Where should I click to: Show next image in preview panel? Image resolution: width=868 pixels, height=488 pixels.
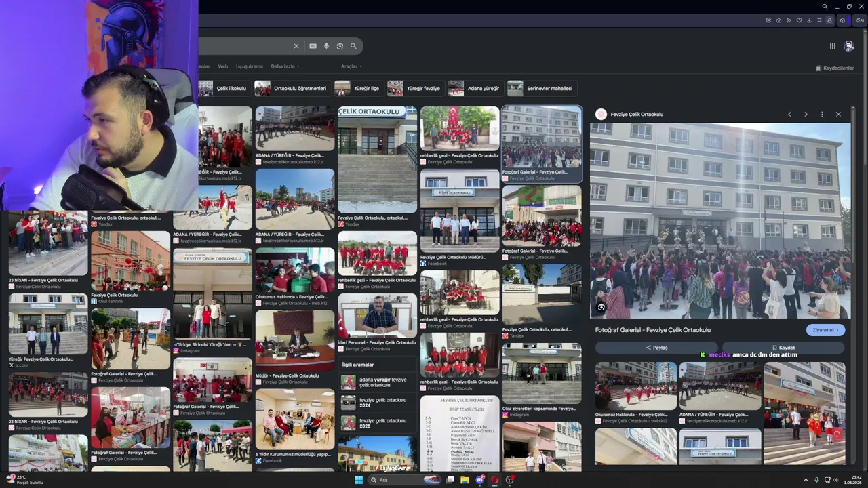(x=806, y=114)
